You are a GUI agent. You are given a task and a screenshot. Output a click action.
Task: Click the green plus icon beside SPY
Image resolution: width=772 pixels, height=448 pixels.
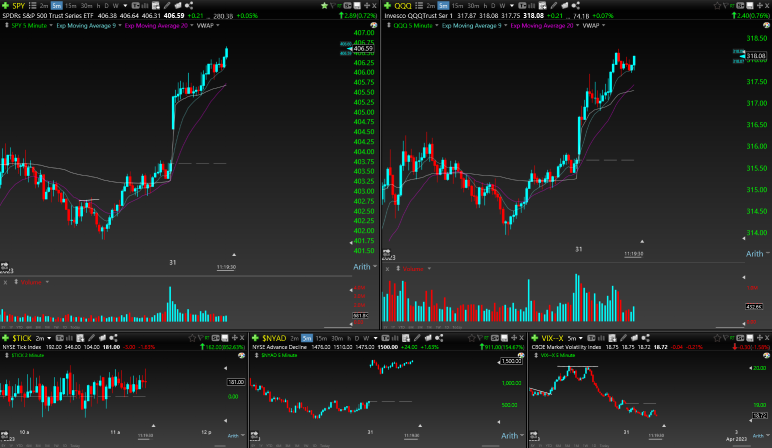[x=5, y=5]
